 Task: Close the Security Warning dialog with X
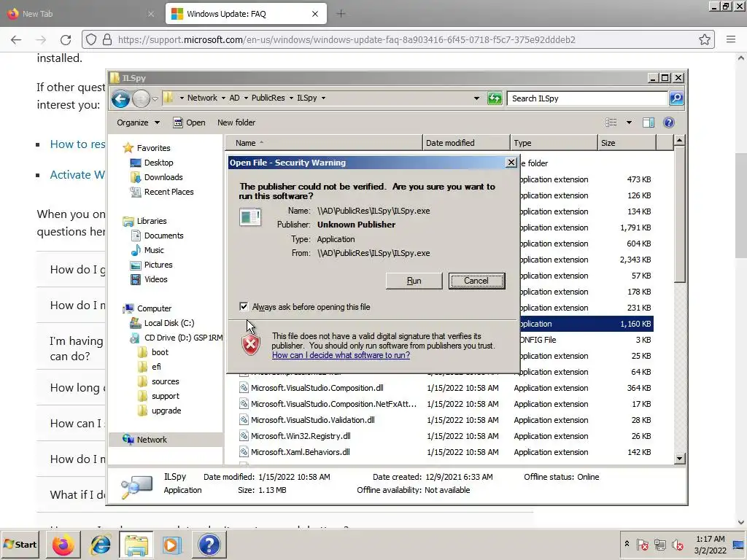point(511,163)
